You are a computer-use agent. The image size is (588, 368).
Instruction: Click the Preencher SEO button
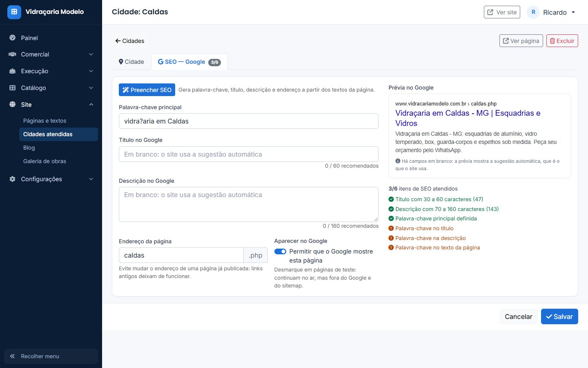[147, 90]
